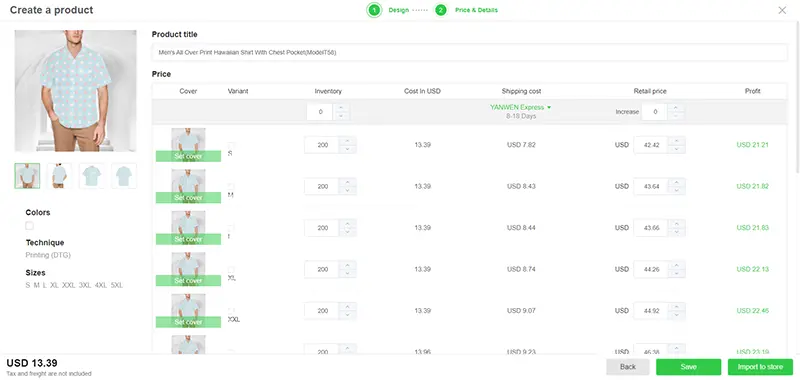Decrease bulk inventory with the down arrow
The height and width of the screenshot is (380, 800).
pyautogui.click(x=341, y=116)
